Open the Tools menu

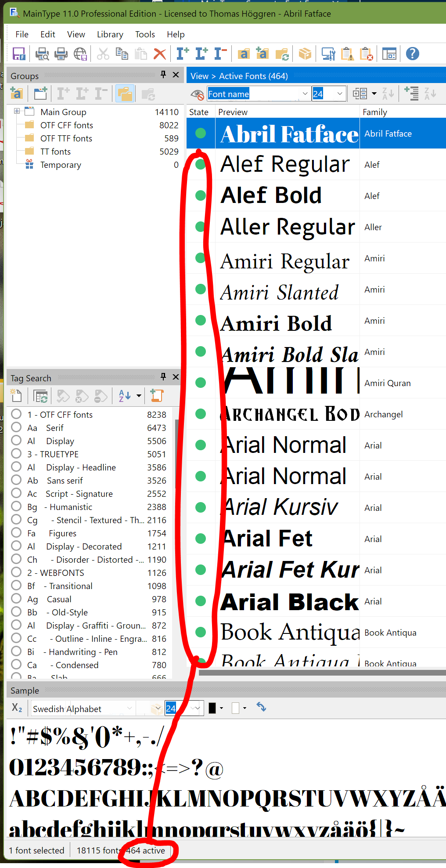[145, 34]
